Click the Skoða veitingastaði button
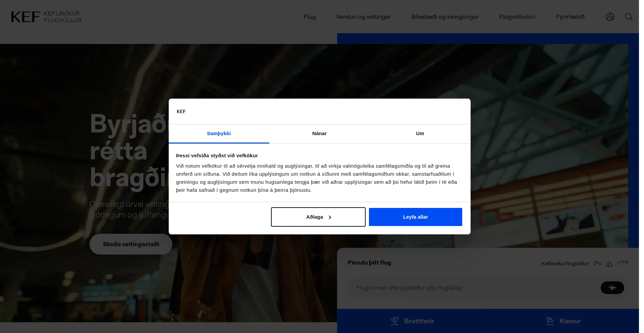Viewport: 644px width, 333px height. (x=131, y=244)
